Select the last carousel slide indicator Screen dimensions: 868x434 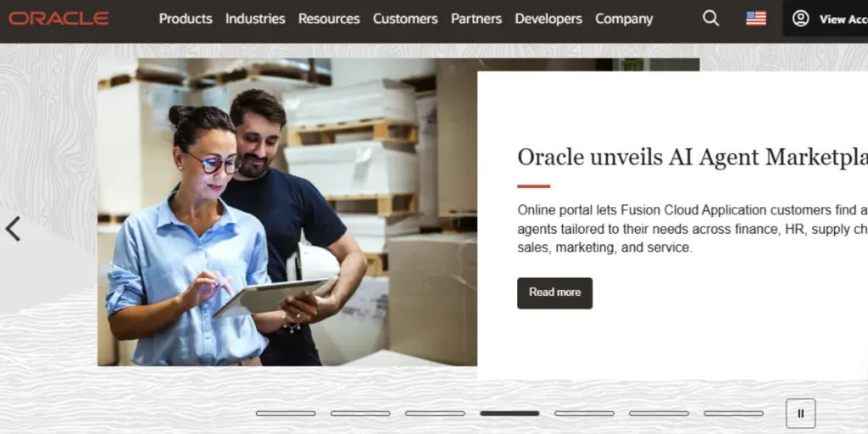click(x=733, y=414)
